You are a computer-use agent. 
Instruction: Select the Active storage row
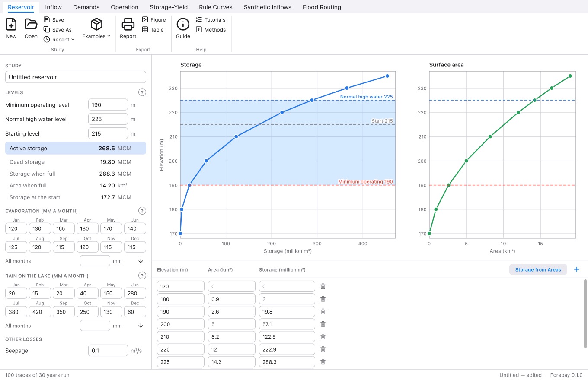coord(76,148)
